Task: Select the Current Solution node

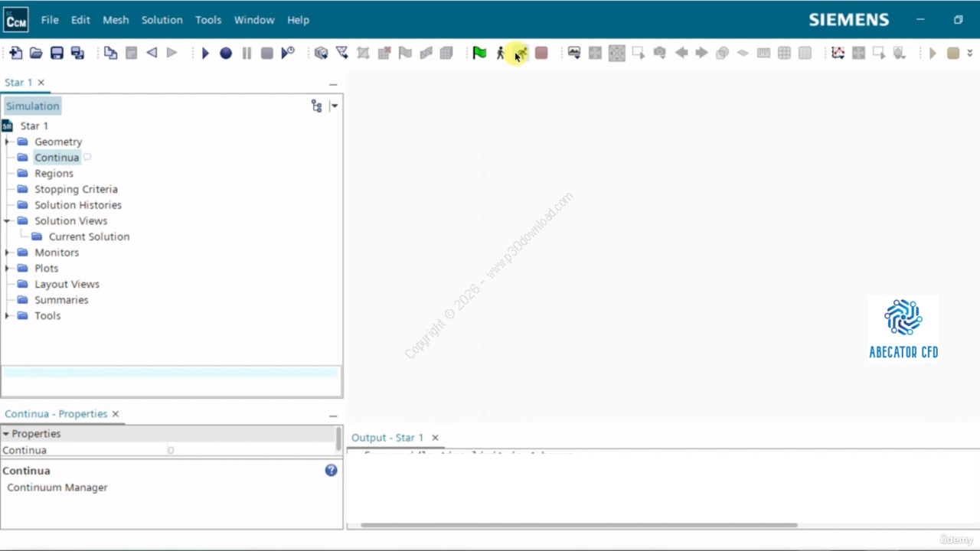Action: coord(89,237)
